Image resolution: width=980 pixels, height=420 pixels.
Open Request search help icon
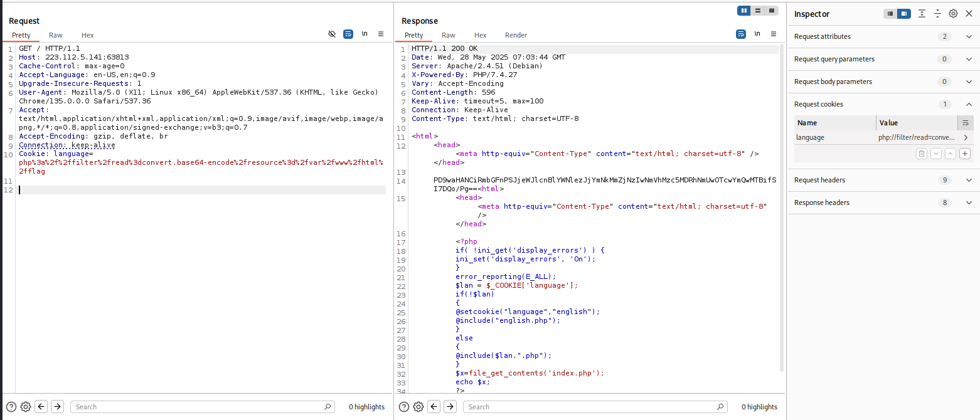[11, 406]
